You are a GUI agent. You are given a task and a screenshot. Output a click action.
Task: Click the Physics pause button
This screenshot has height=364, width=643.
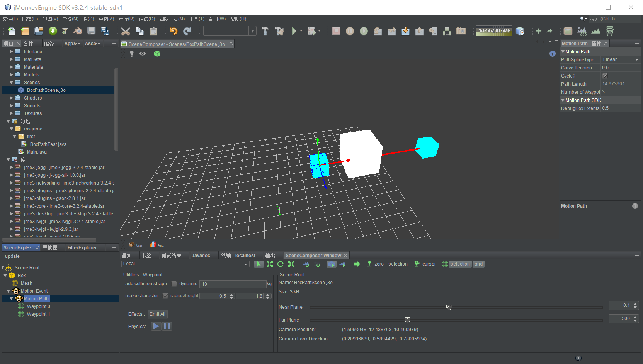167,326
